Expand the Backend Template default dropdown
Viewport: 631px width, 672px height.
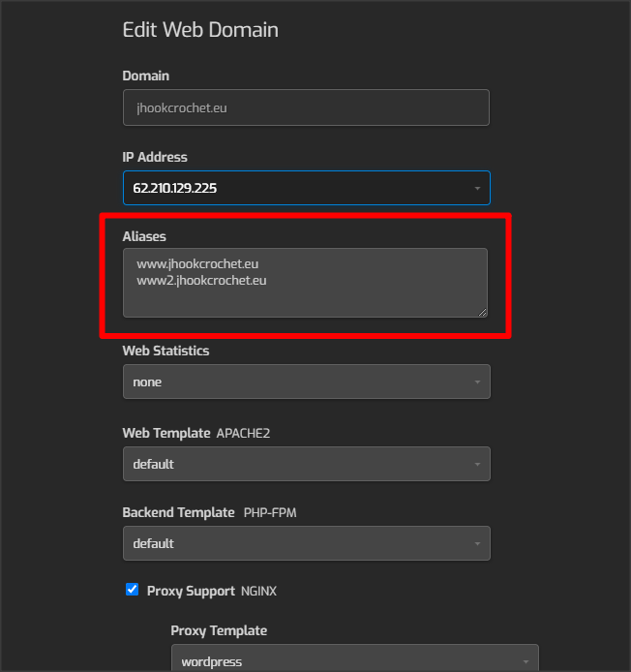tap(306, 543)
